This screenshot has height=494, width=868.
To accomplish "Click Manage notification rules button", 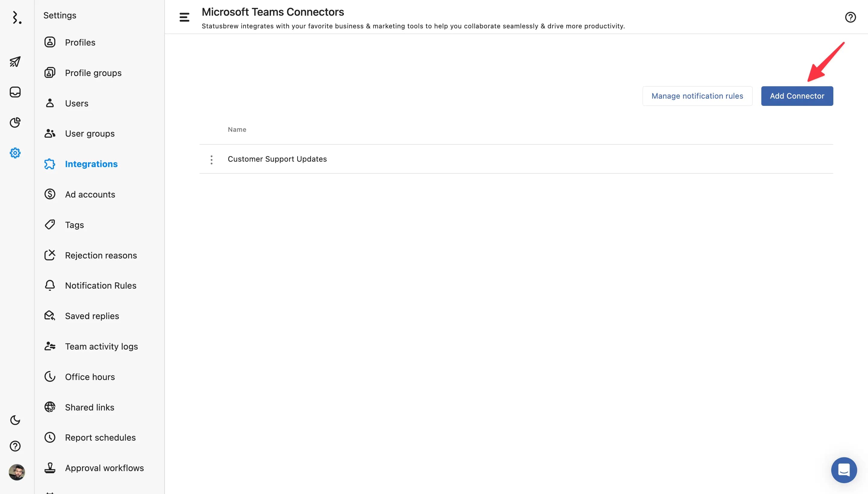I will tap(697, 96).
